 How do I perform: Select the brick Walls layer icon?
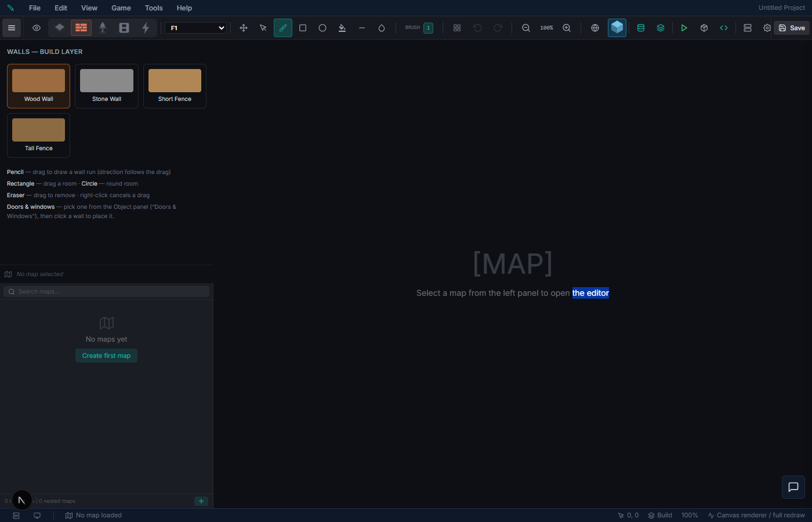click(81, 28)
